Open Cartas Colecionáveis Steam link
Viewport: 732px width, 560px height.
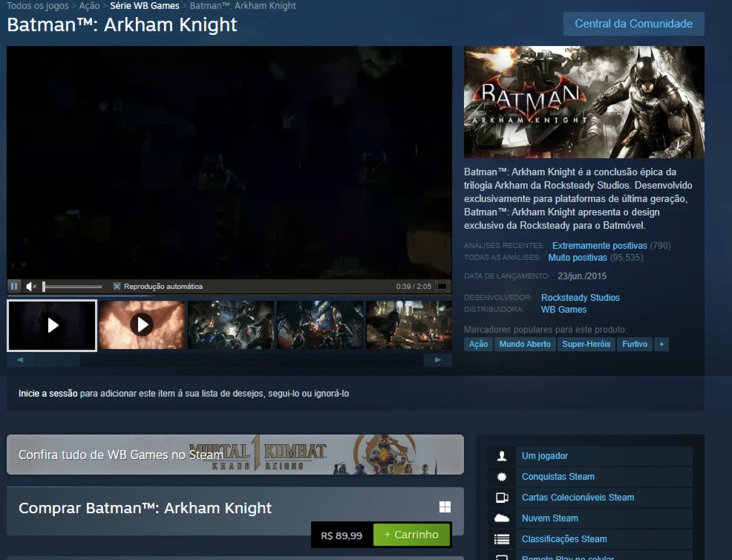578,498
